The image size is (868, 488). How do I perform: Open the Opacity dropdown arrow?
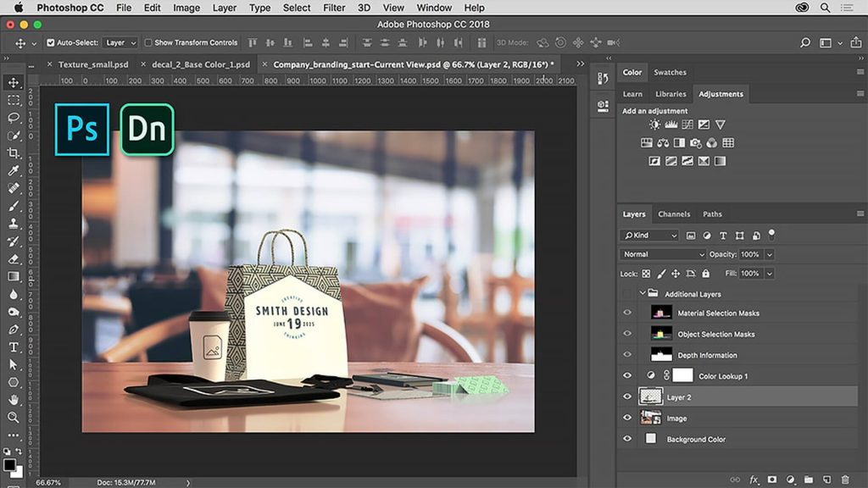(770, 254)
